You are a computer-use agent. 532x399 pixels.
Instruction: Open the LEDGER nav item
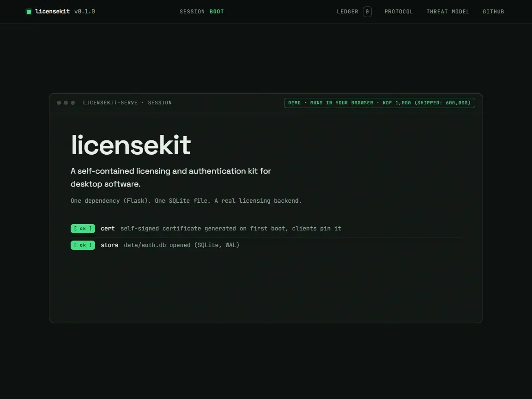(x=354, y=12)
